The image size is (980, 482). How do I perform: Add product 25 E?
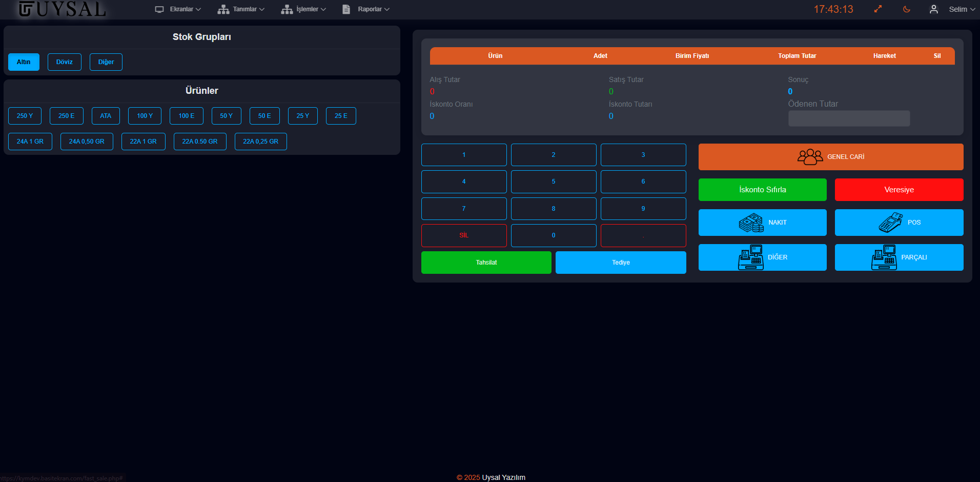[x=341, y=116]
